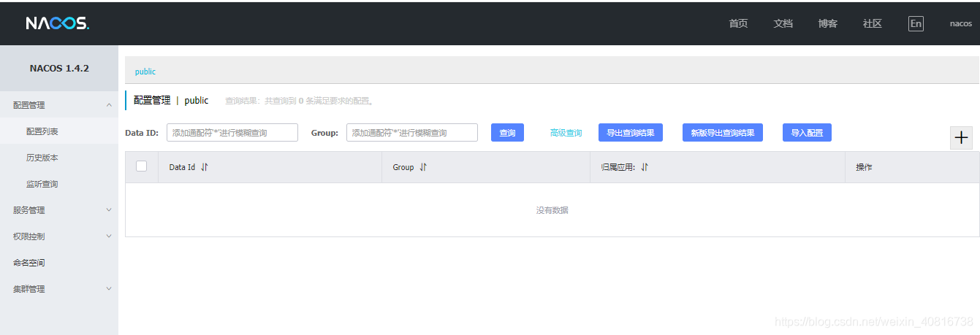Expand the 服务管理 sidebar section
The height and width of the screenshot is (335, 980).
(59, 210)
